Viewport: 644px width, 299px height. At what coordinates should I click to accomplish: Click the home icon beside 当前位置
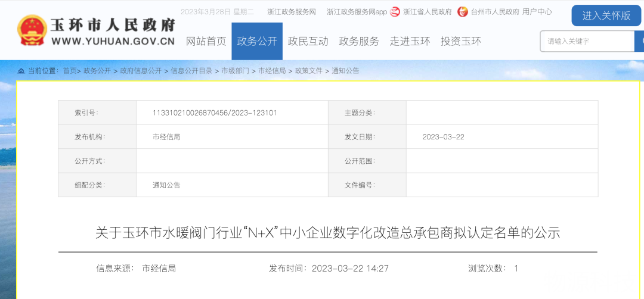click(x=21, y=71)
